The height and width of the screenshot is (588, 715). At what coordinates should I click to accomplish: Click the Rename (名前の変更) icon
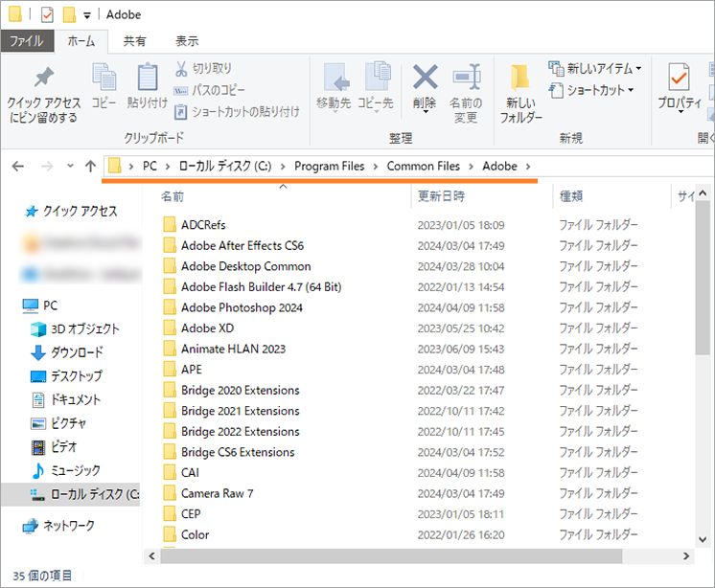[x=466, y=77]
